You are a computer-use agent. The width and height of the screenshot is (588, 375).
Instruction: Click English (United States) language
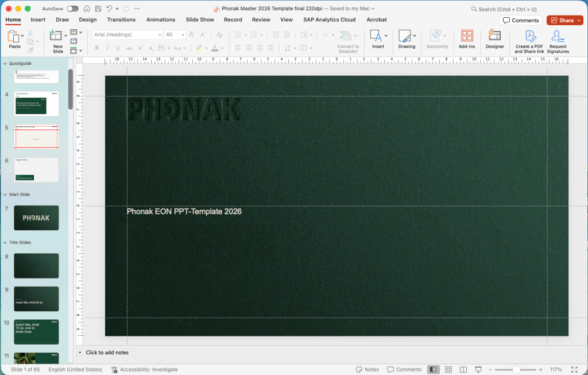click(x=75, y=369)
